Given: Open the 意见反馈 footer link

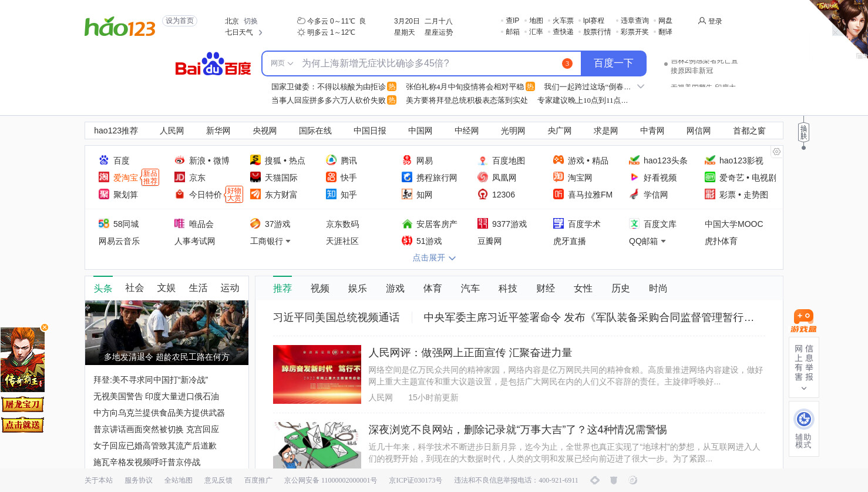Looking at the screenshot, I should 218,480.
